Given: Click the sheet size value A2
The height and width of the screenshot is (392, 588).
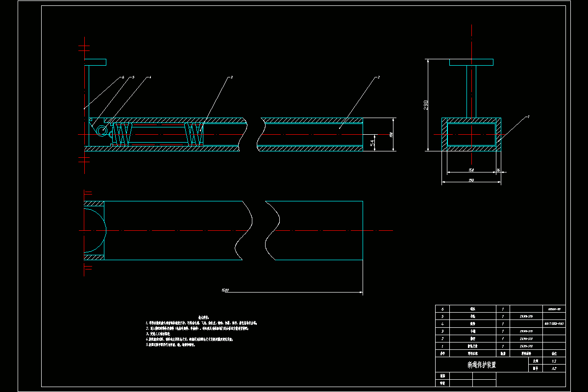Looking at the screenshot, I should coord(554,368).
